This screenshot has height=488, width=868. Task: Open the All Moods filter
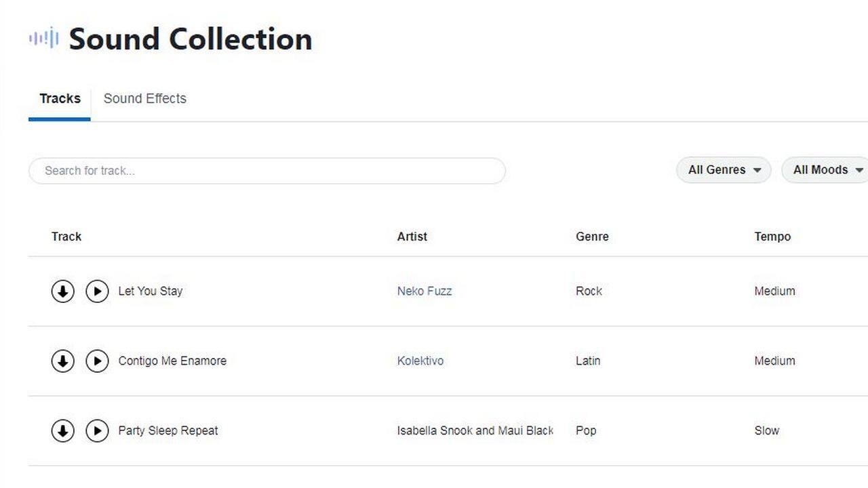(821, 170)
